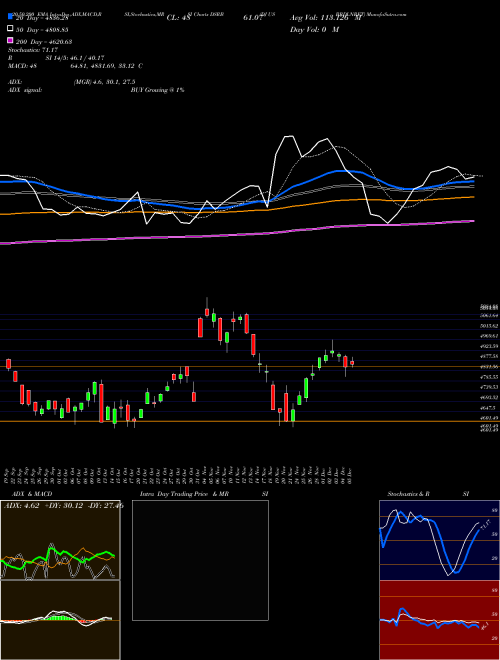
Task: Click the orange moving average line
Action: pyautogui.click(x=237, y=210)
